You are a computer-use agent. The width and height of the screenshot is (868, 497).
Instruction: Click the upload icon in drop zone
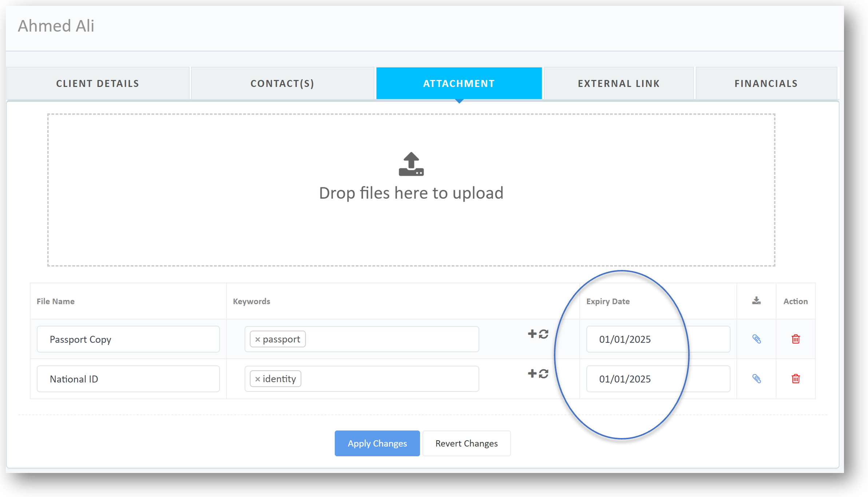[411, 164]
